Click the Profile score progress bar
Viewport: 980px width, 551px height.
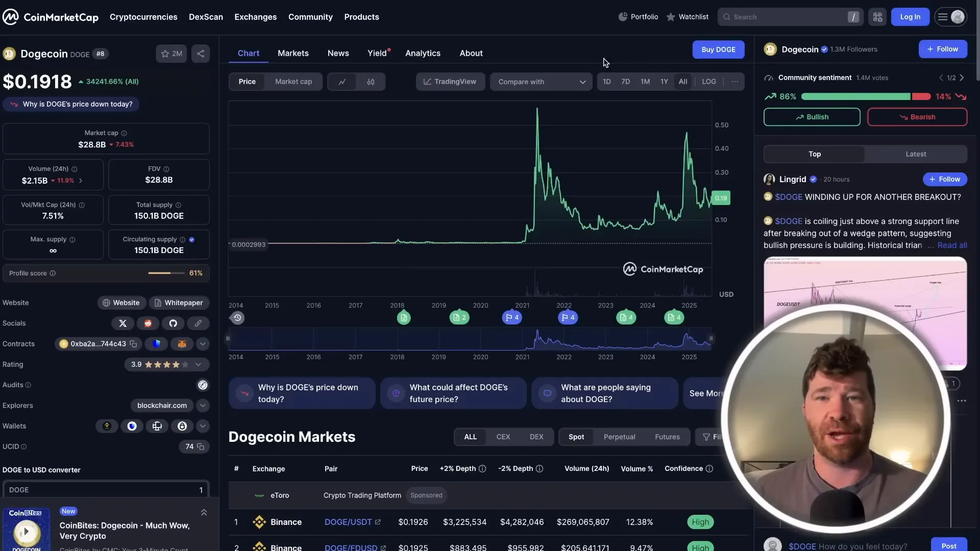(166, 273)
